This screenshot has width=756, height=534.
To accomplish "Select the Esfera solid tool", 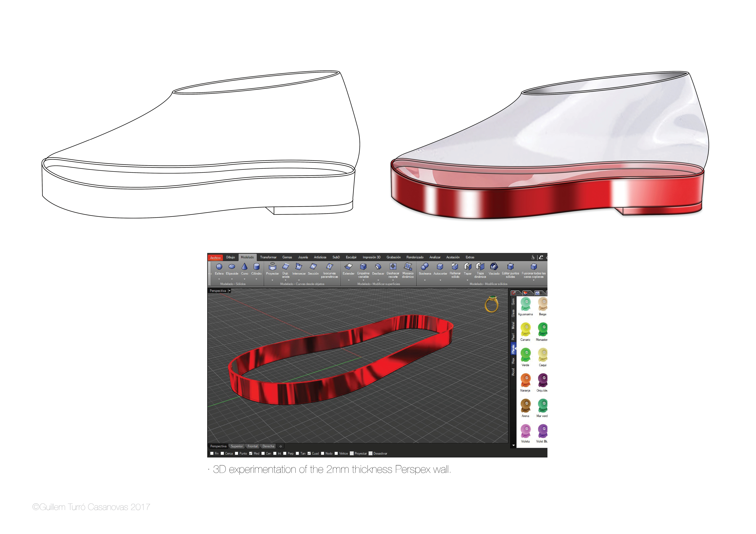I will tap(219, 266).
